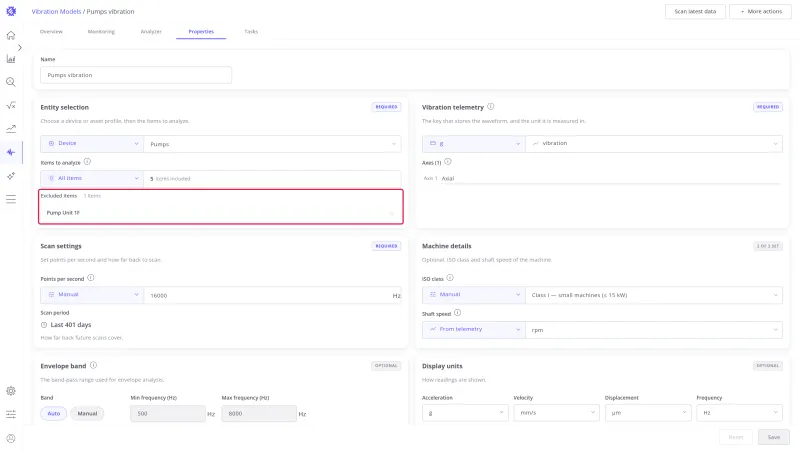
Task: Open the vibration telemetry key dropdown
Action: [654, 143]
